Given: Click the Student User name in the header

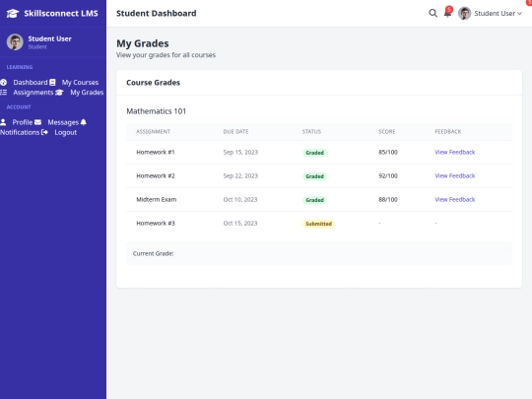Looking at the screenshot, I should pyautogui.click(x=495, y=13).
